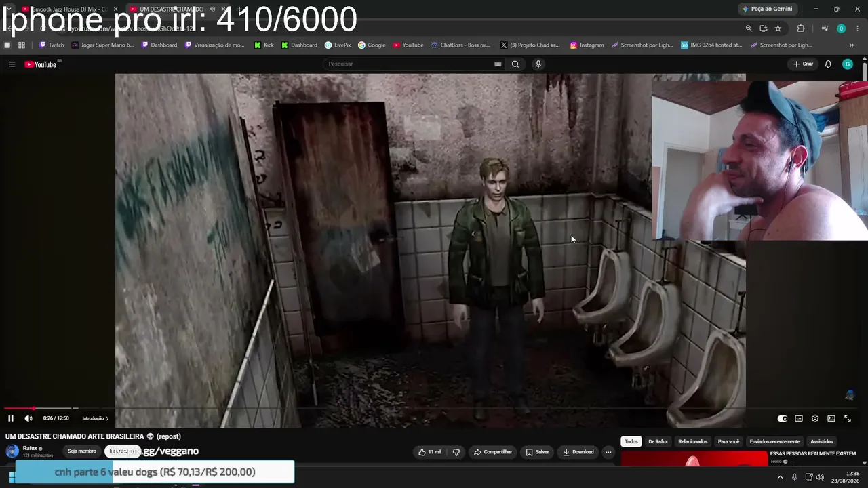The image size is (868, 488).
Task: Expand the tab search dropdown arrow
Action: pos(8,9)
